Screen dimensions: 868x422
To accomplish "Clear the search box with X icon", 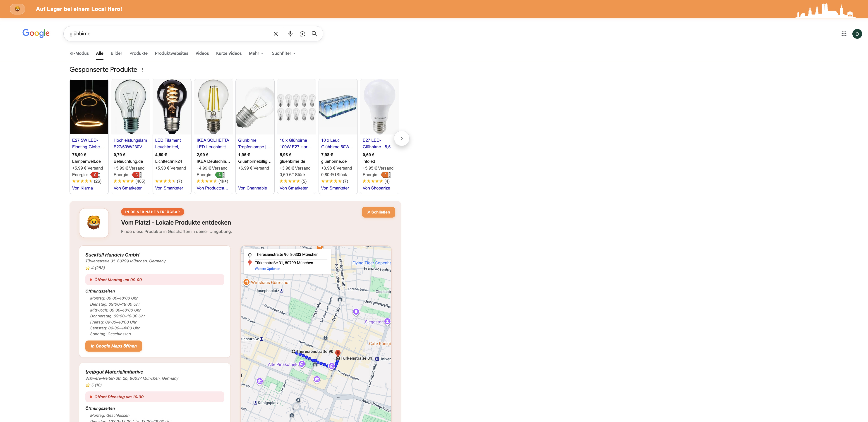I will (276, 34).
